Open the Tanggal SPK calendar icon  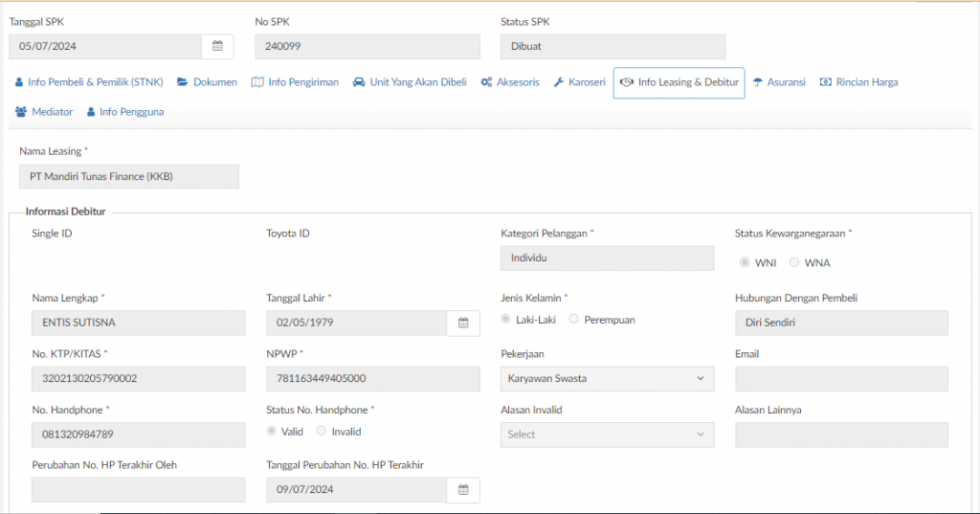pyautogui.click(x=217, y=46)
